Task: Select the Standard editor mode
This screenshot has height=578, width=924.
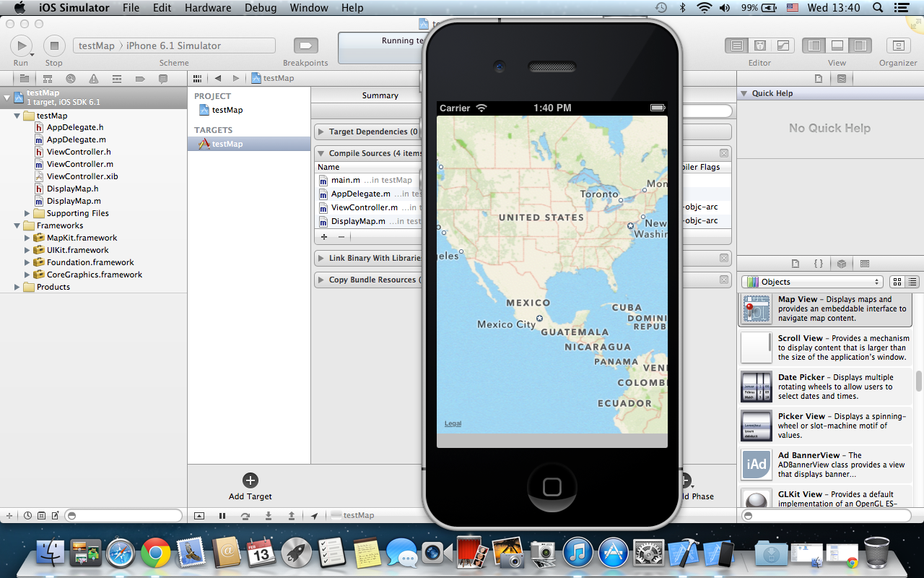Action: pos(736,46)
